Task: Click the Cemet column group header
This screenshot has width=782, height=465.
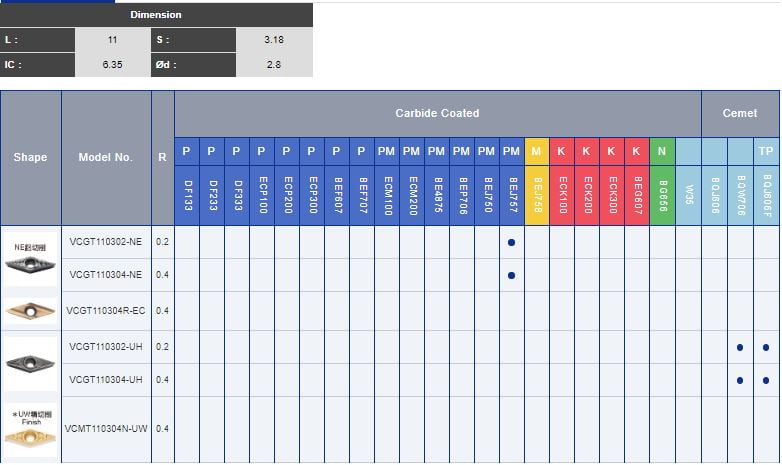Action: pos(740,114)
